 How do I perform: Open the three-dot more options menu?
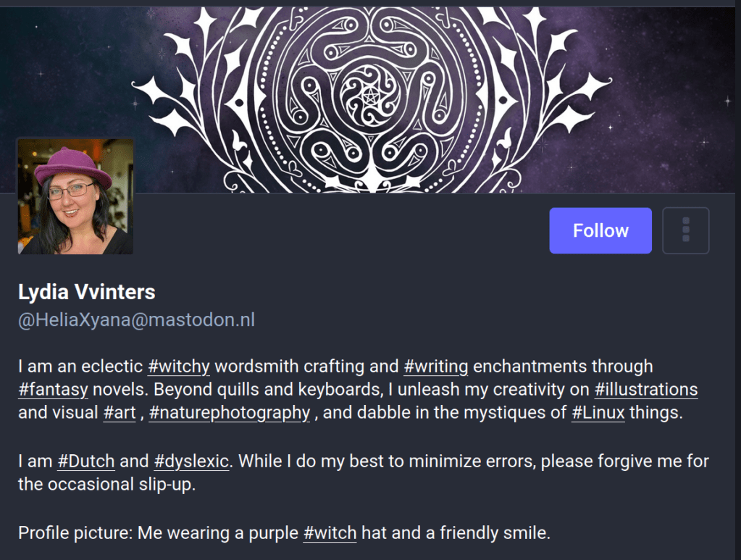click(685, 231)
